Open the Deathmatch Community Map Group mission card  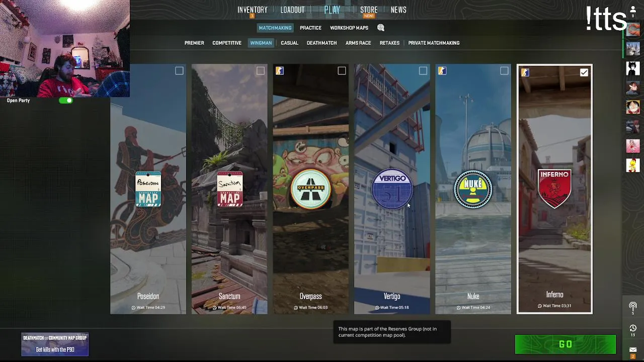pos(55,344)
